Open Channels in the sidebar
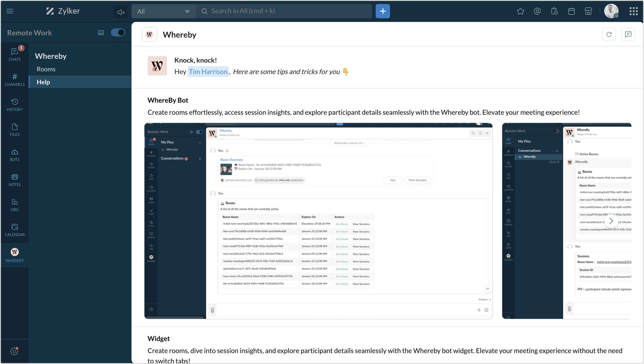Screen dimensions: 644x364 [x=15, y=80]
